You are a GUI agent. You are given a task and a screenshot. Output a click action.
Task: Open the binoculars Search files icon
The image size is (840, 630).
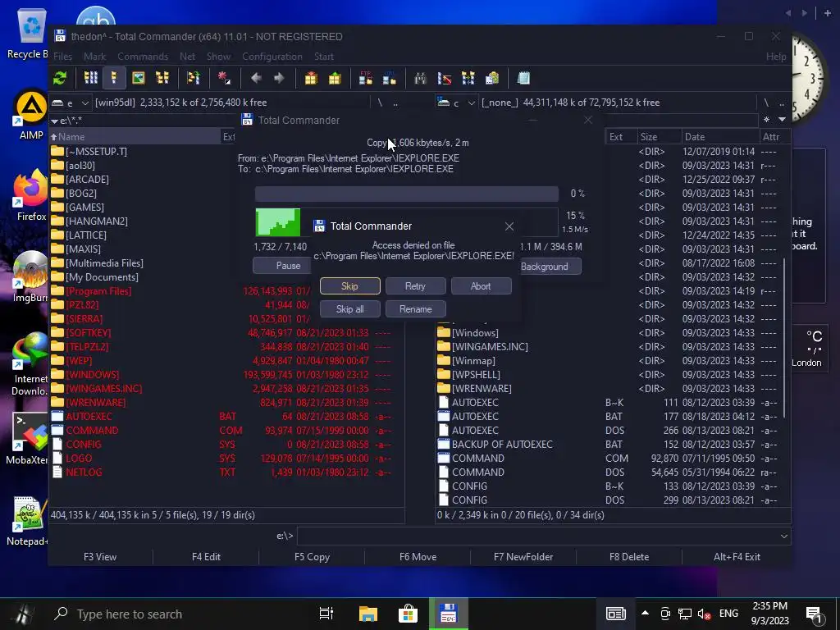coord(420,78)
